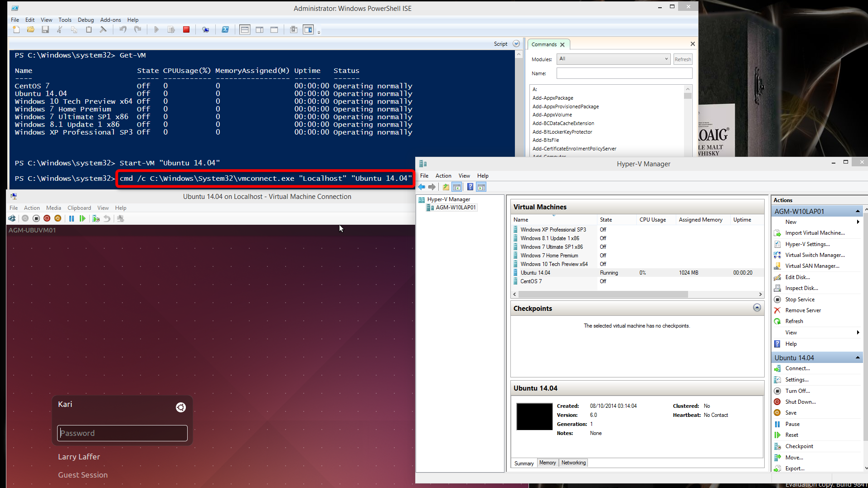Close the Commands tab with its X
Viewport: 868px width, 488px height.
pos(562,44)
